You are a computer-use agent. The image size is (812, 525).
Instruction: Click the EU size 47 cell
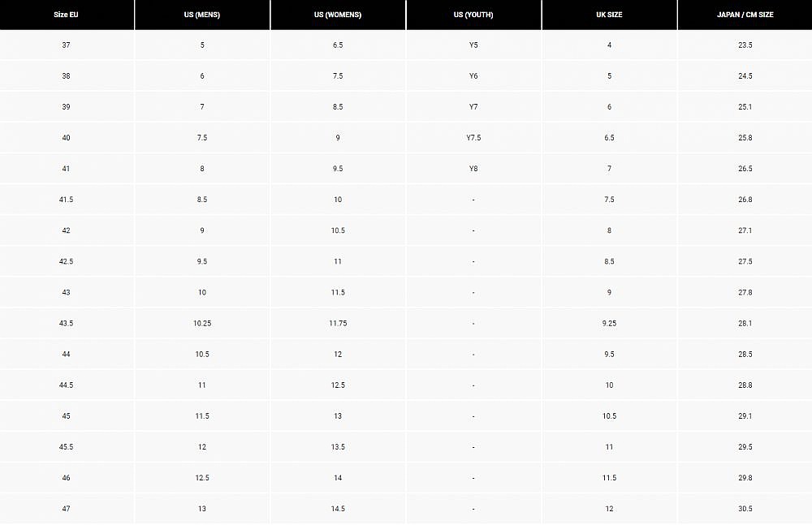[x=66, y=509]
